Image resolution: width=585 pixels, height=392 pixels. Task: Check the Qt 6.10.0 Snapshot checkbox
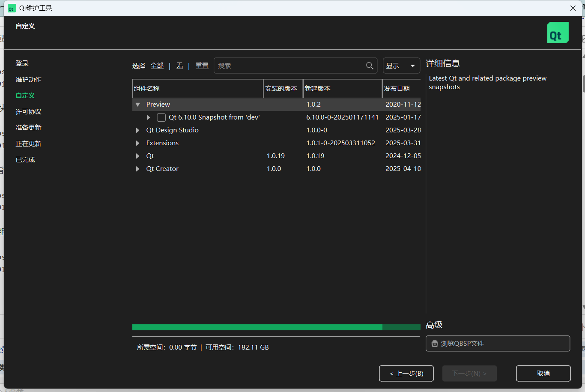[x=161, y=117]
